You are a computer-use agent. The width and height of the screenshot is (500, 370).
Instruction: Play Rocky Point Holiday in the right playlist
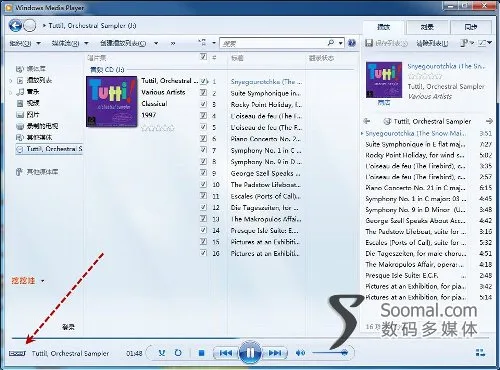pos(428,155)
